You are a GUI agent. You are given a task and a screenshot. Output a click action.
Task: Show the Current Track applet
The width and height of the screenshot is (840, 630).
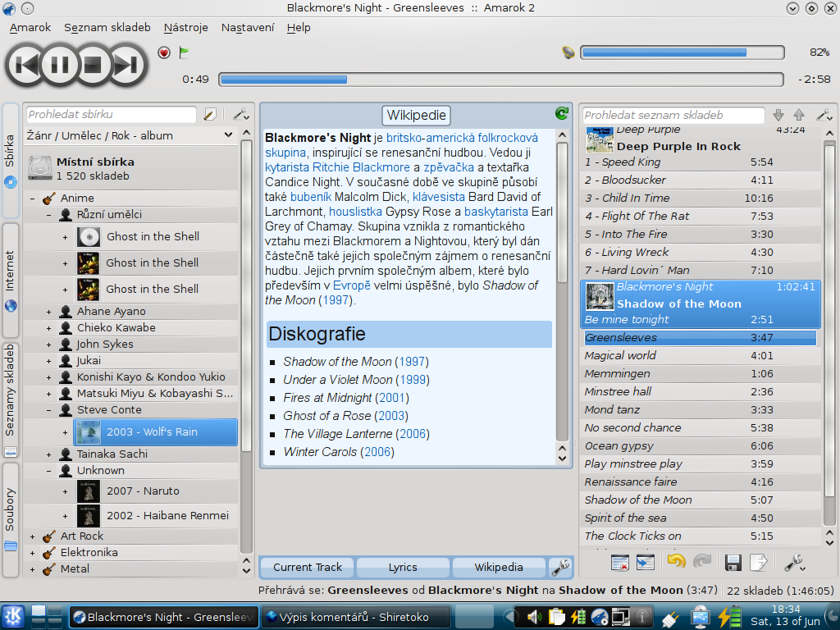[308, 567]
